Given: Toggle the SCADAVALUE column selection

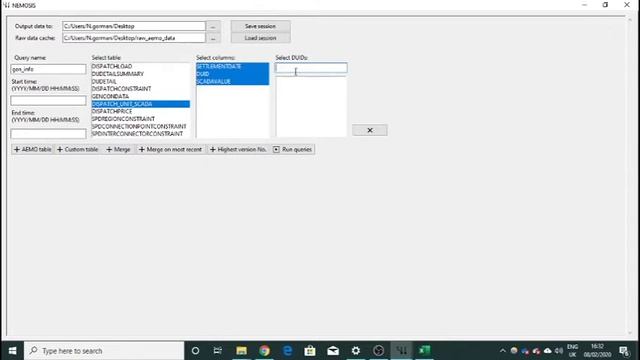Looking at the screenshot, I should click(232, 82).
